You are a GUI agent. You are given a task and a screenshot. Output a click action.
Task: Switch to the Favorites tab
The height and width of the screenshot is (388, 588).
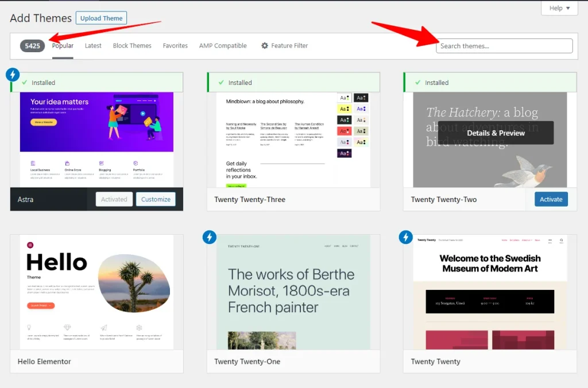pyautogui.click(x=175, y=45)
